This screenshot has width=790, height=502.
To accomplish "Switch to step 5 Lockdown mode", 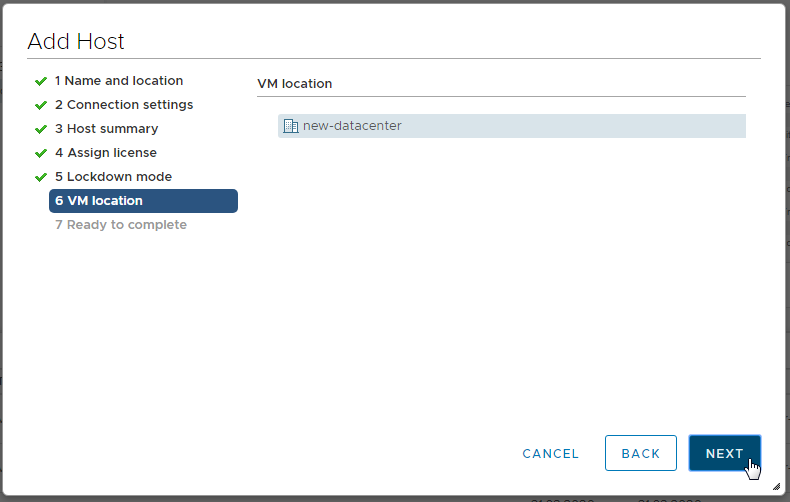I will 113,177.
